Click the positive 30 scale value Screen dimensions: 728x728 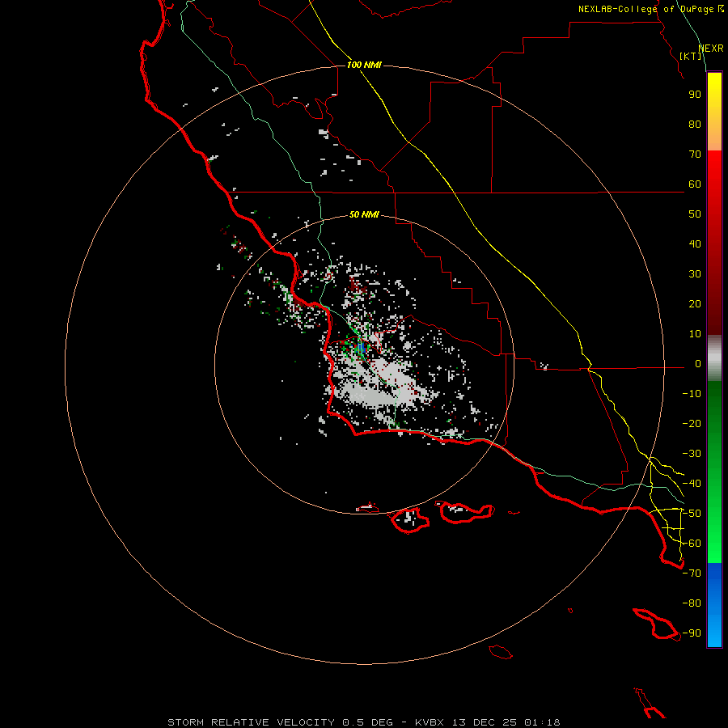pyautogui.click(x=695, y=274)
